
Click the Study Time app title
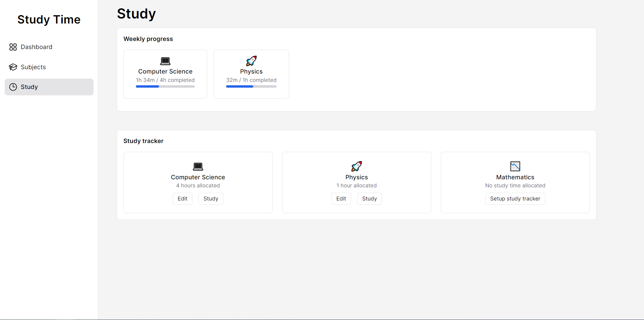click(x=49, y=19)
